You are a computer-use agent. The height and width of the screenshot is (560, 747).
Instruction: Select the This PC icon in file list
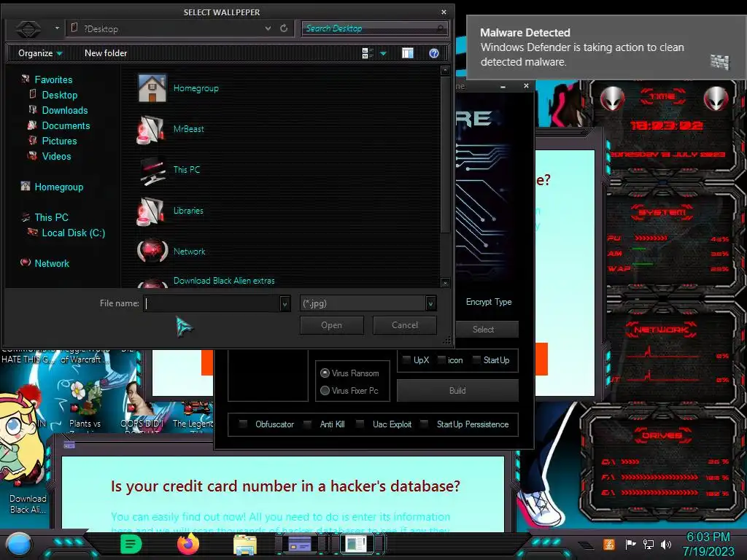point(152,170)
